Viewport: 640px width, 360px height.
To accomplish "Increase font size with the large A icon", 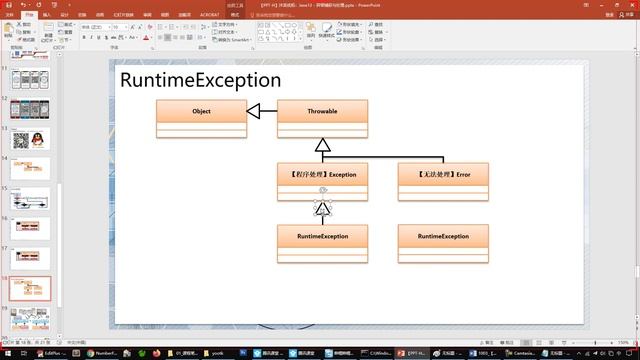I will click(x=133, y=27).
